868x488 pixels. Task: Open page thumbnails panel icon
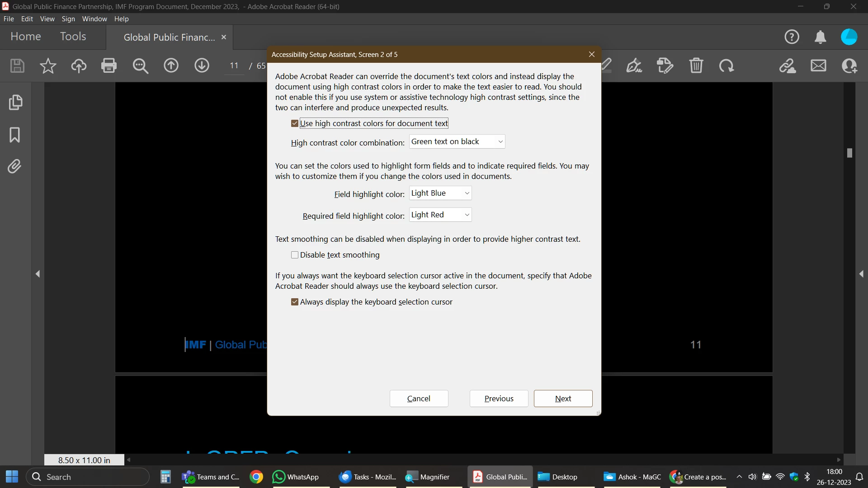click(15, 102)
